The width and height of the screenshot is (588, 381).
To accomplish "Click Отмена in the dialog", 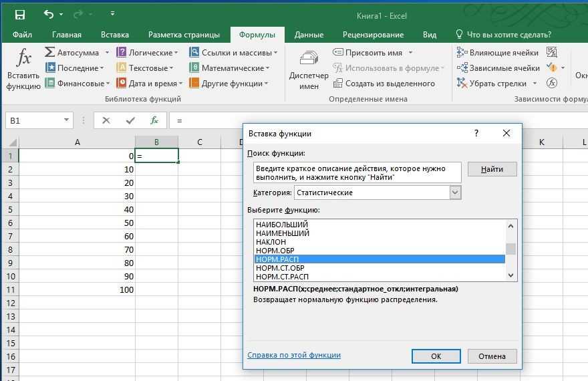I will [x=492, y=356].
